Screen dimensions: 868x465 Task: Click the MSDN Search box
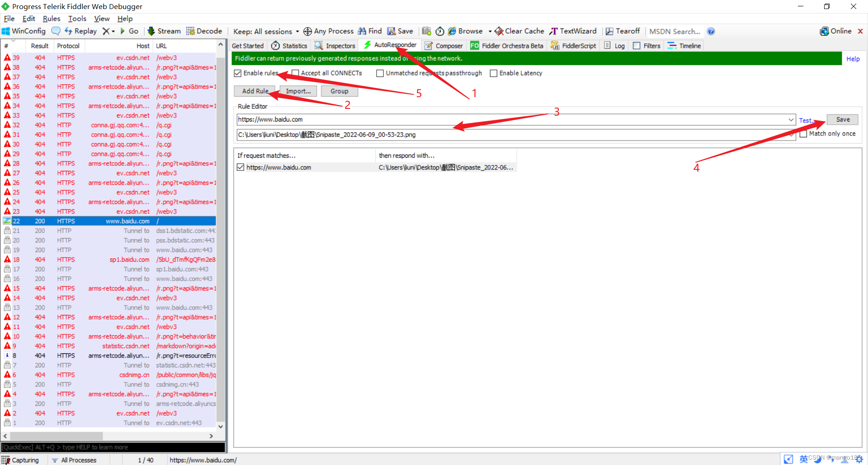pyautogui.click(x=675, y=31)
